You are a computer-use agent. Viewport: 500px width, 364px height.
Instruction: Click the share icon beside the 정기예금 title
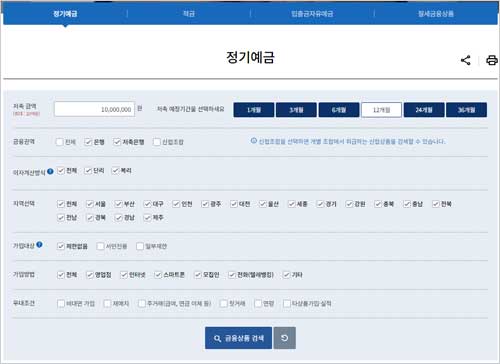pyautogui.click(x=466, y=60)
